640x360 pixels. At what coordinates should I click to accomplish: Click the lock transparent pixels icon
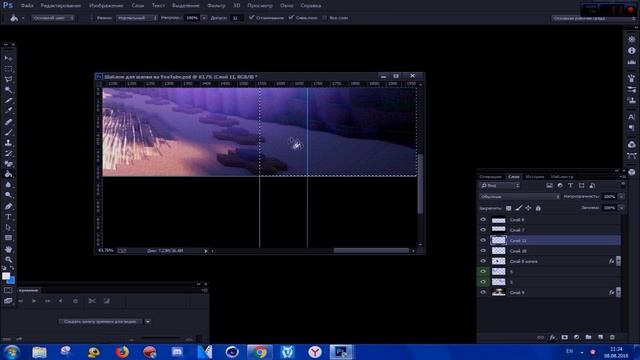pos(509,208)
